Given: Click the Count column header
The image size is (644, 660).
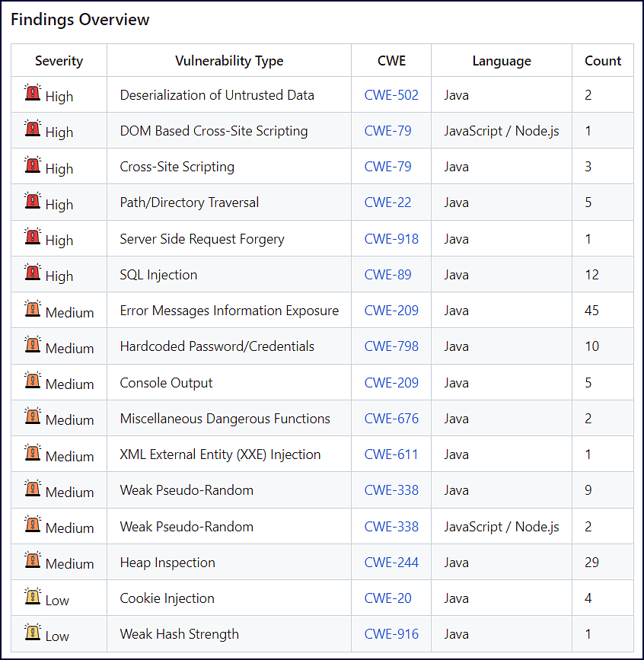Looking at the screenshot, I should click(603, 61).
